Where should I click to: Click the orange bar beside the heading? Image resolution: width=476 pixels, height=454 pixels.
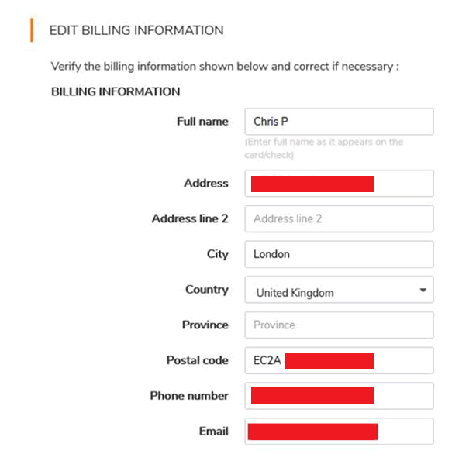32,30
